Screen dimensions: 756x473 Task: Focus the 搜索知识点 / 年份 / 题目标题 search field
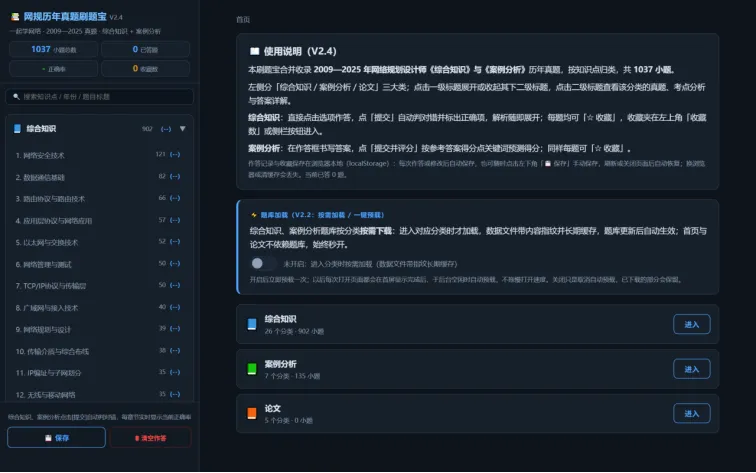click(100, 97)
